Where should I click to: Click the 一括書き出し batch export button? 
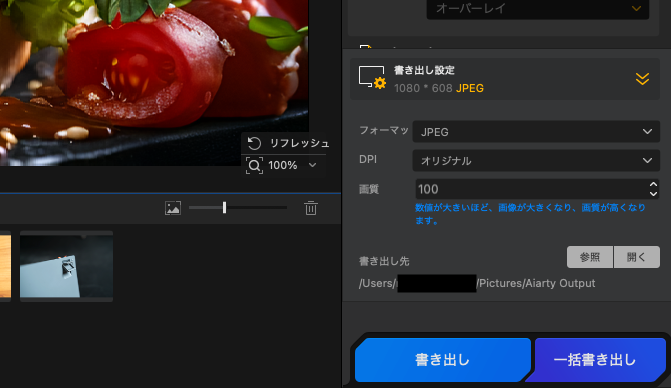point(595,360)
